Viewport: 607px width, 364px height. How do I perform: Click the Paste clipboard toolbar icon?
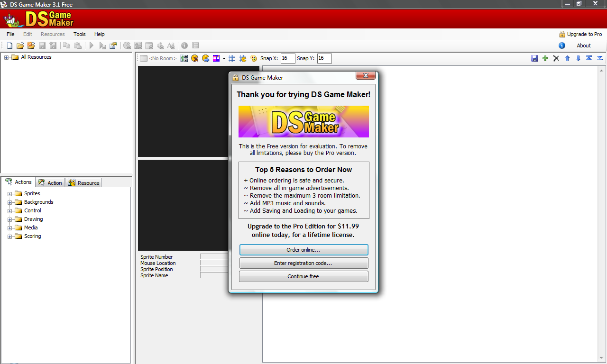pos(78,45)
